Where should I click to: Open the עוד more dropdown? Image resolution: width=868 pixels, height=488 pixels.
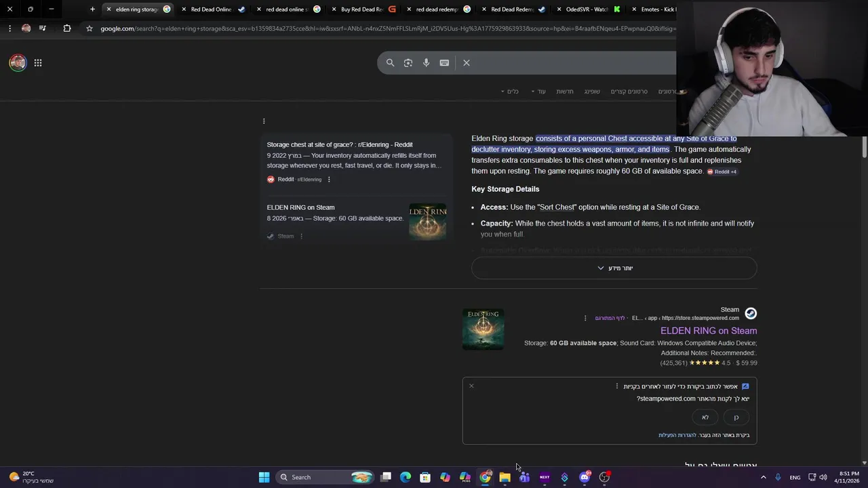click(538, 91)
